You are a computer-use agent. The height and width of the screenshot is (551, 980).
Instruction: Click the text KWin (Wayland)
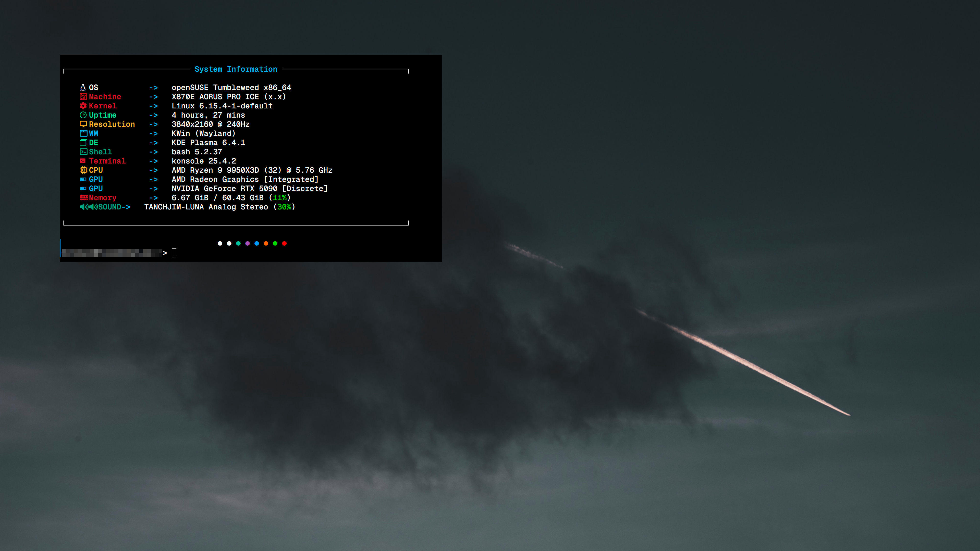coord(204,133)
